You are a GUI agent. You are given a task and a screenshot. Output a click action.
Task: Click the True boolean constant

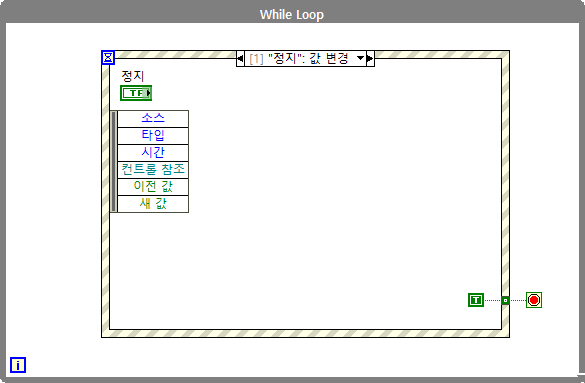tap(476, 300)
